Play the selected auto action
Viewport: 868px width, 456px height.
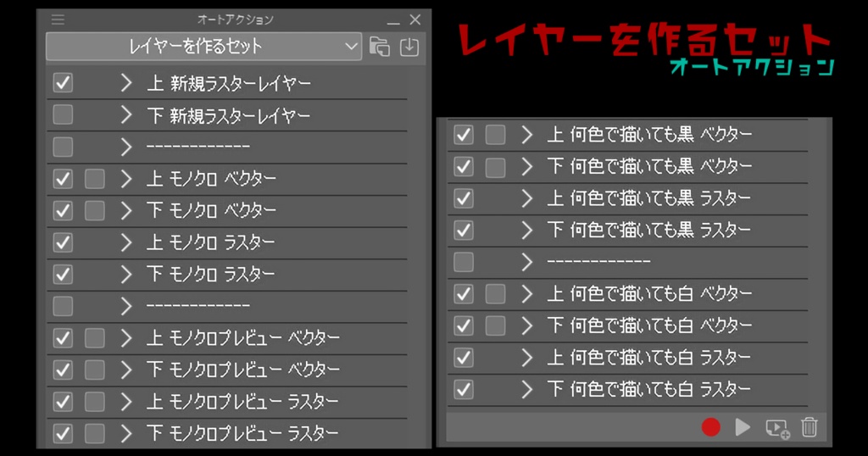click(x=743, y=427)
